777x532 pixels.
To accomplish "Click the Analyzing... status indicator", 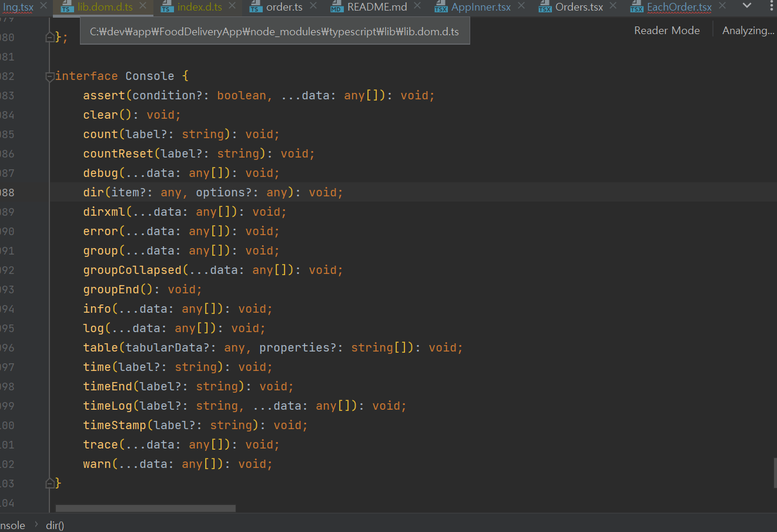I will pos(748,31).
